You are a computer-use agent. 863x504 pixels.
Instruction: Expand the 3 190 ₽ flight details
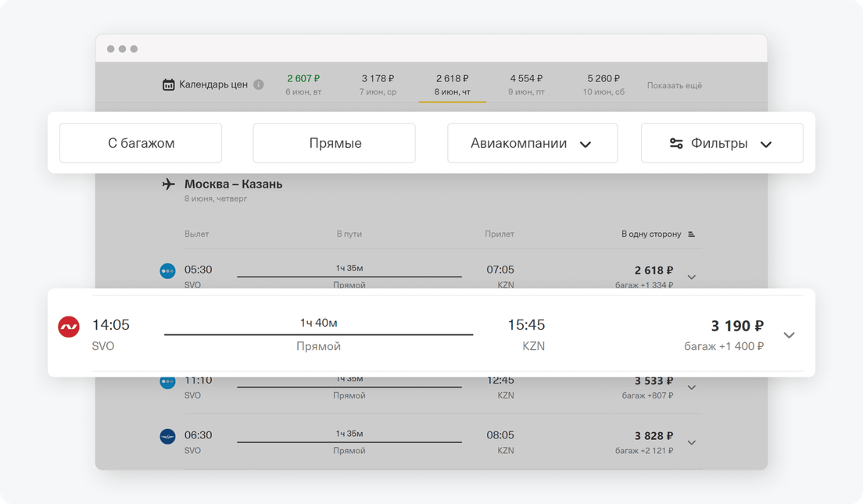(789, 335)
